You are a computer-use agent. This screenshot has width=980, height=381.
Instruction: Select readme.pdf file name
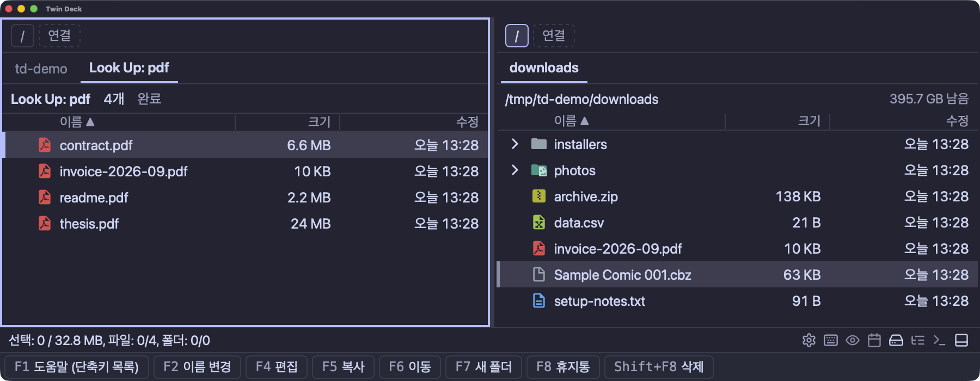94,198
